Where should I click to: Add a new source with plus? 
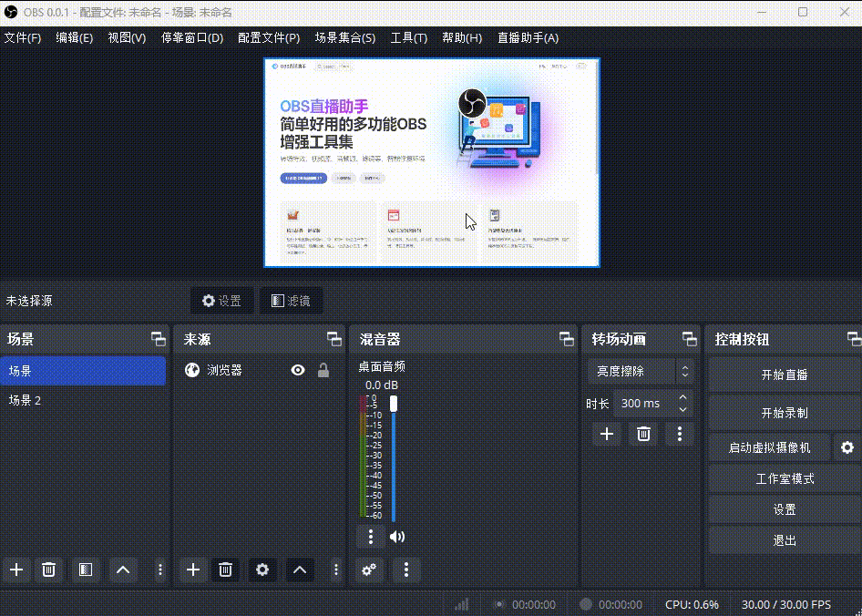click(193, 570)
